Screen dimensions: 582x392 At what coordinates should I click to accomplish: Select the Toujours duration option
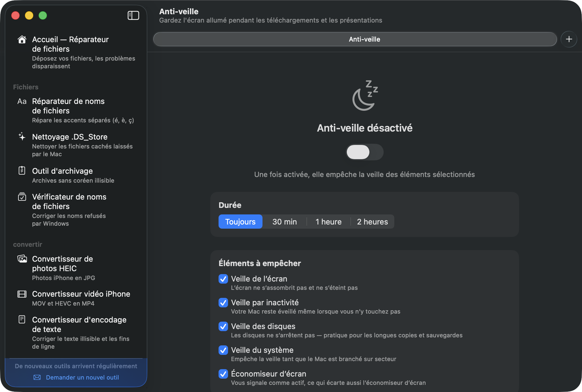[x=241, y=222]
